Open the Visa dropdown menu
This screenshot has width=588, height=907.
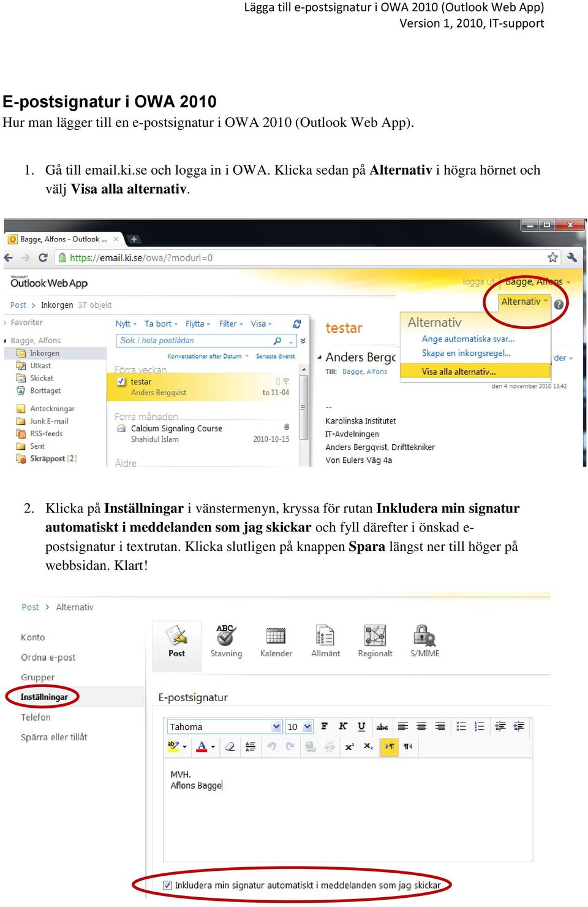[x=262, y=324]
